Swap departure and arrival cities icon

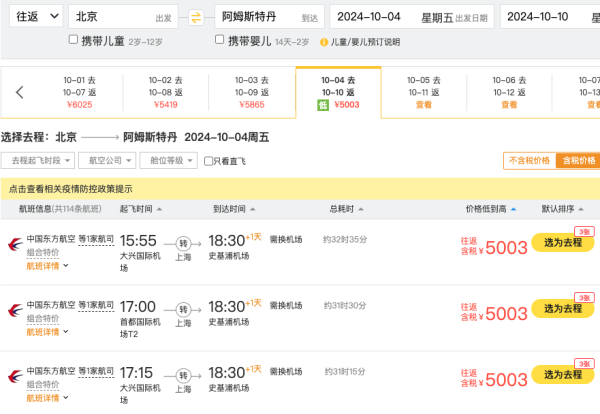coord(196,18)
